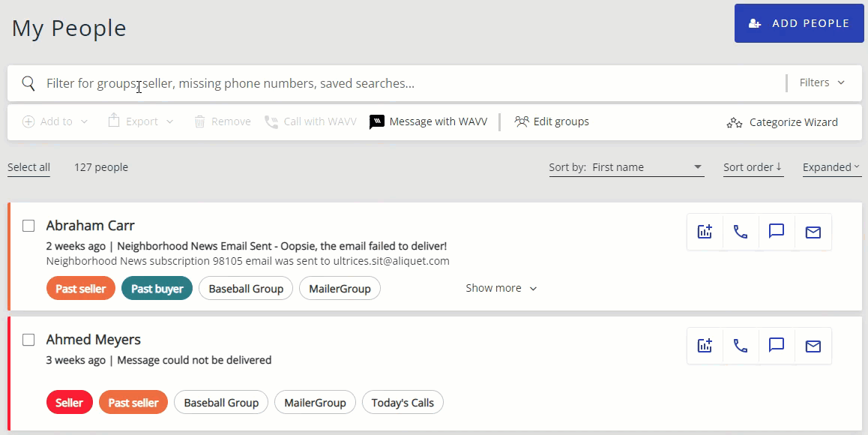Toggle the Sort order direction
Viewport: 868px width, 435px height.
pyautogui.click(x=753, y=167)
